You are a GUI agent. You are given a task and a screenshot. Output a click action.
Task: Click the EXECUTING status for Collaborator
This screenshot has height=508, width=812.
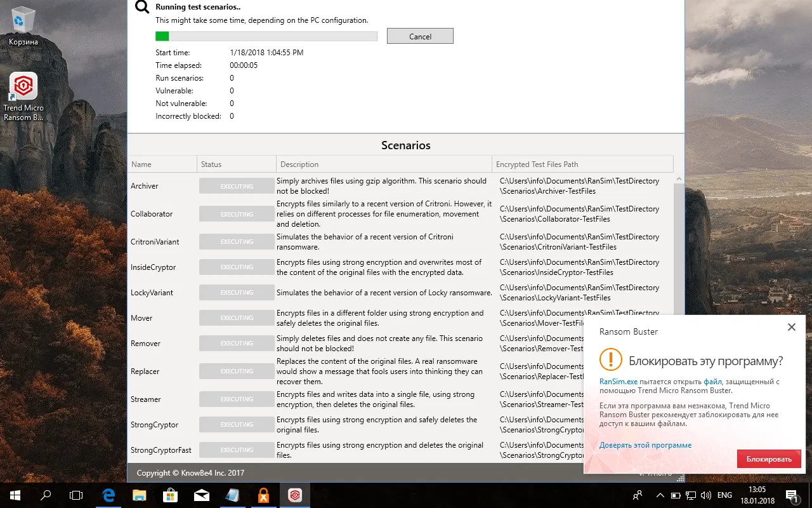[237, 214]
